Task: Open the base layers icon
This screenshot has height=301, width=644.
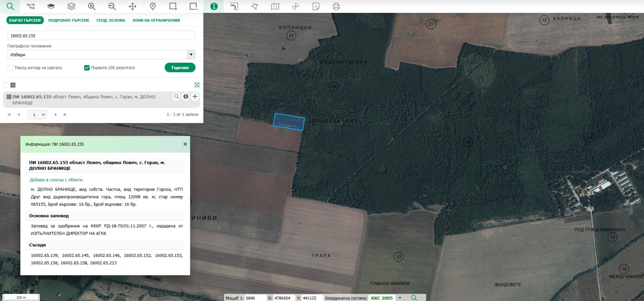Action: [x=51, y=6]
